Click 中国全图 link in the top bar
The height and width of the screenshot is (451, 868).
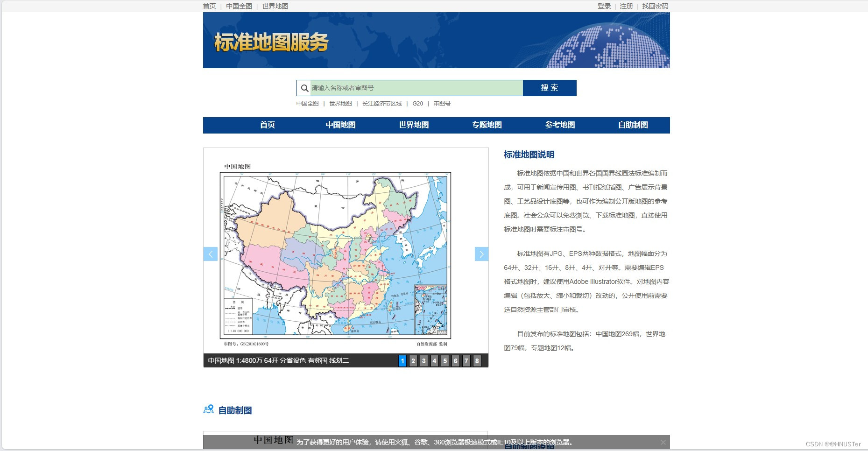tap(239, 6)
